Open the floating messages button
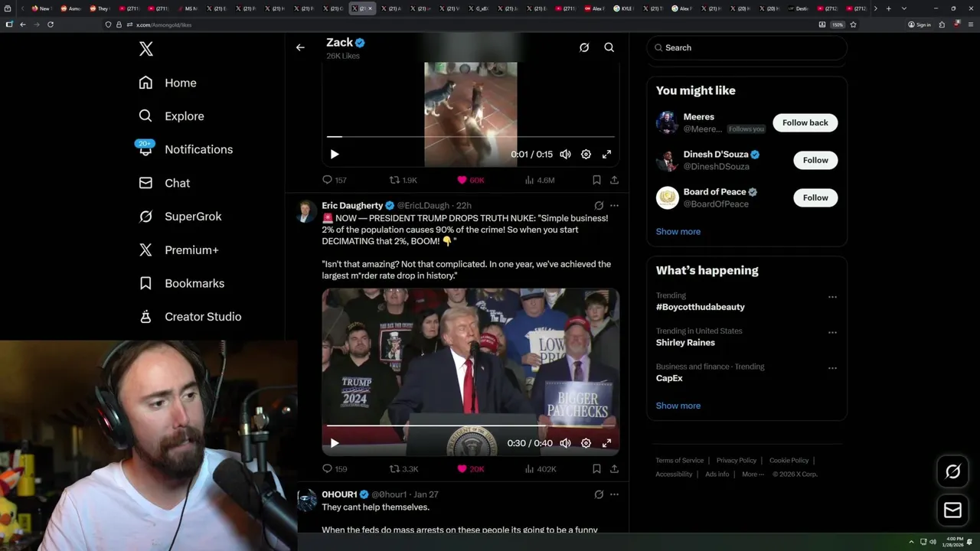This screenshot has width=980, height=551. tap(952, 510)
